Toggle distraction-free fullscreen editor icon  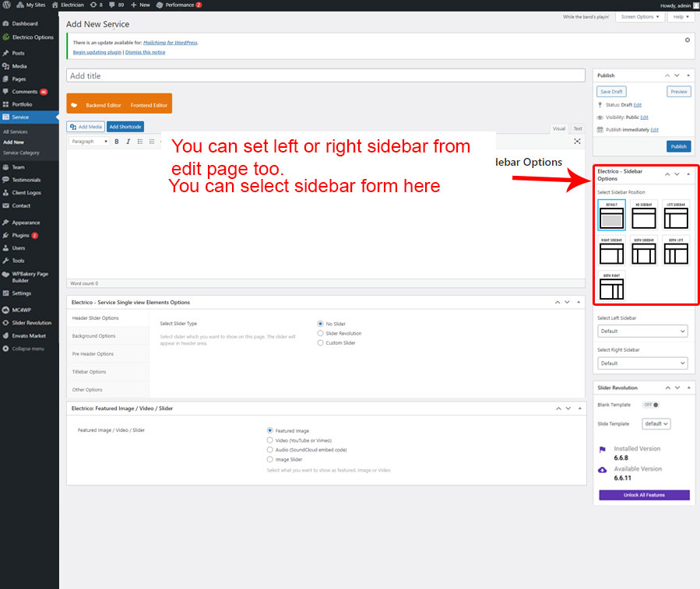point(577,142)
